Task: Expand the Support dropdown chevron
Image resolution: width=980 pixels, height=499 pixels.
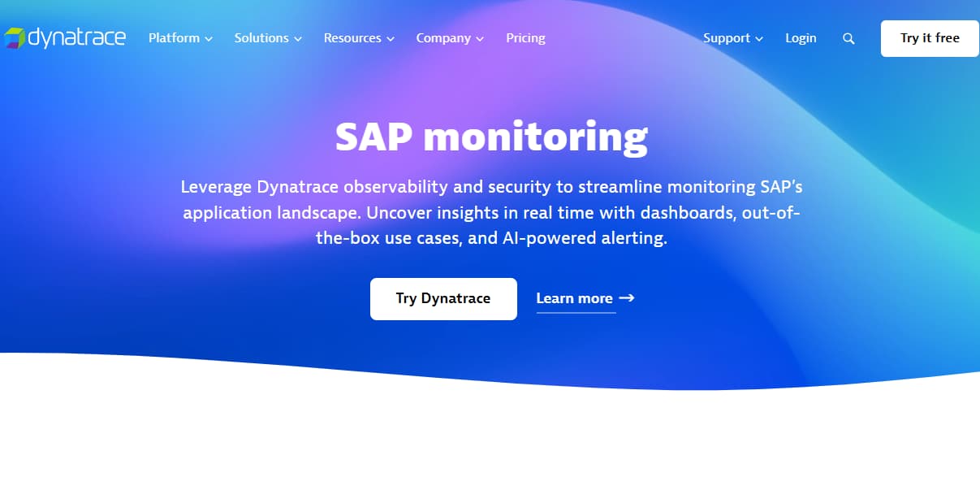Action: pos(759,38)
